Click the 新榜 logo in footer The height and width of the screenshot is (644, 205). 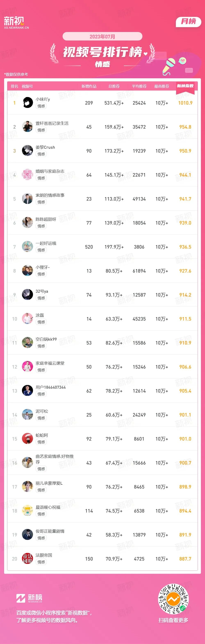click(29, 598)
